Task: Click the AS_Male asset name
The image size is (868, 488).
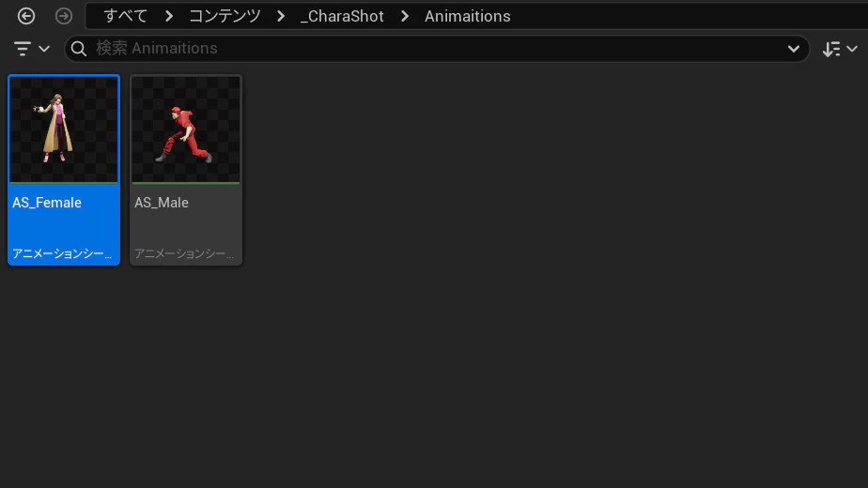Action: (x=161, y=203)
